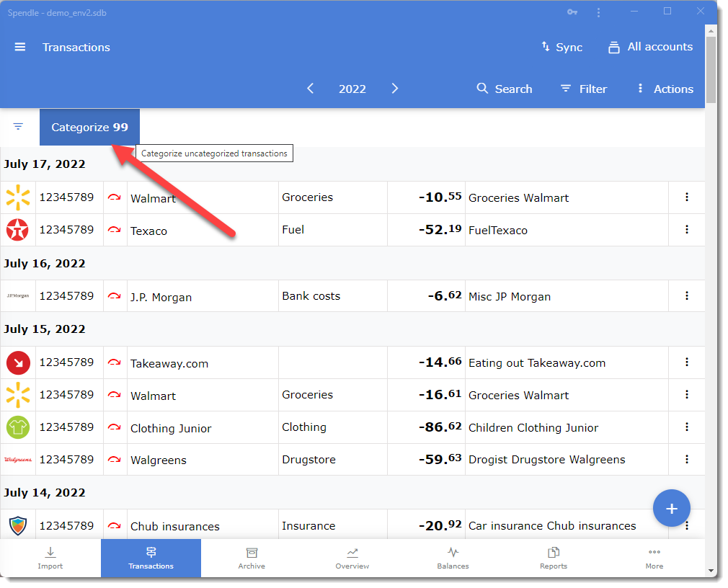
Task: Open the title bar three-dot menu
Action: [x=598, y=12]
